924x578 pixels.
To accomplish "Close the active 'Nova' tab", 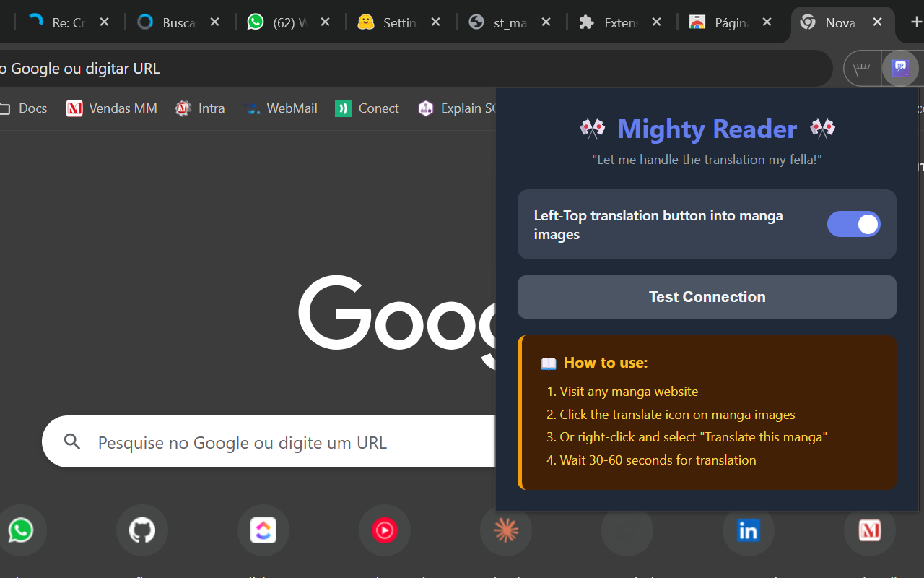I will [878, 22].
